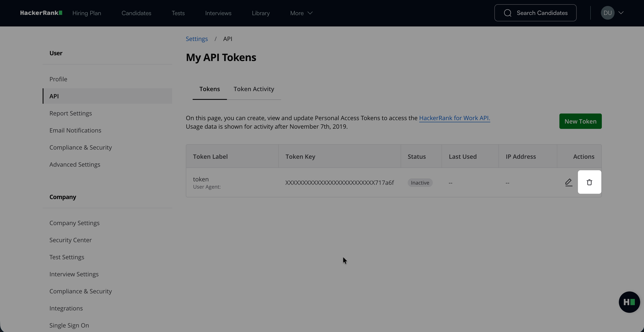This screenshot has height=332, width=644.
Task: Select API in the User sidebar
Action: point(107,96)
